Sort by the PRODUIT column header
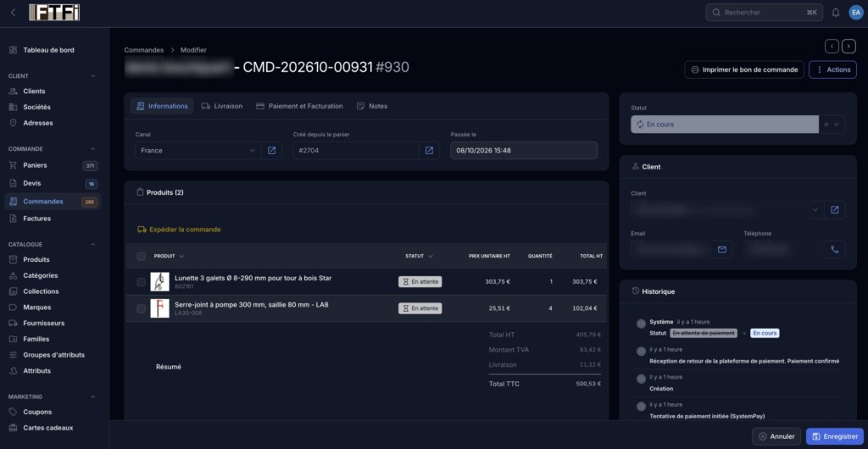The width and height of the screenshot is (868, 449). click(169, 256)
